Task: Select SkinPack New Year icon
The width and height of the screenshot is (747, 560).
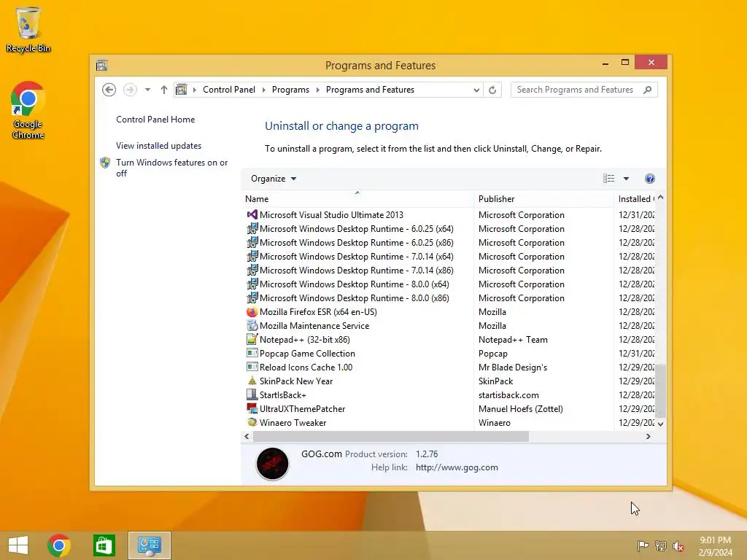Action: point(252,381)
